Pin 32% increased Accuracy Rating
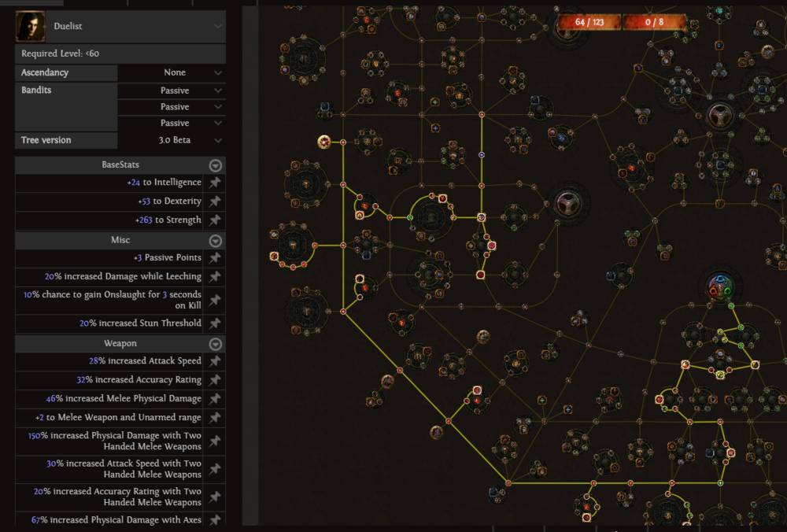The image size is (787, 532). [215, 380]
